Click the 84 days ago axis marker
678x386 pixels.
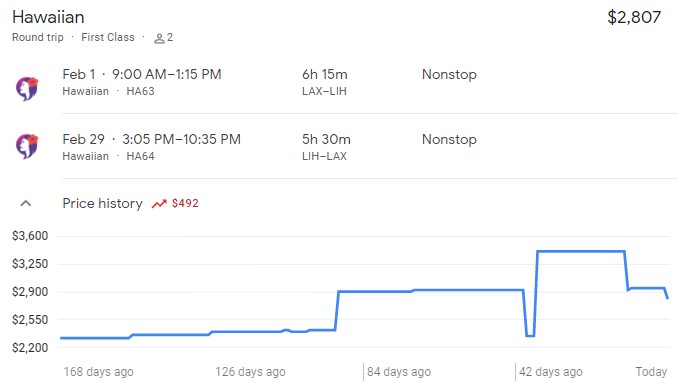[x=399, y=372]
